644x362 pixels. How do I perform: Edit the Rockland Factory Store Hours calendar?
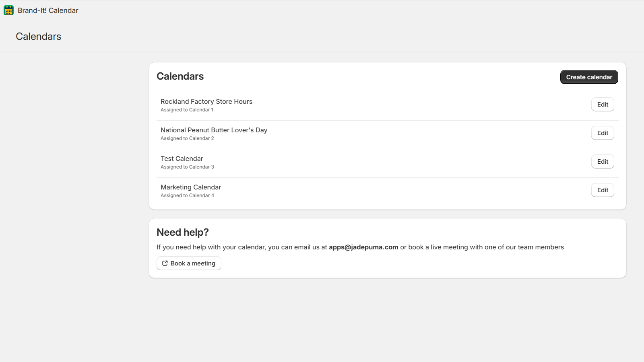click(x=602, y=105)
